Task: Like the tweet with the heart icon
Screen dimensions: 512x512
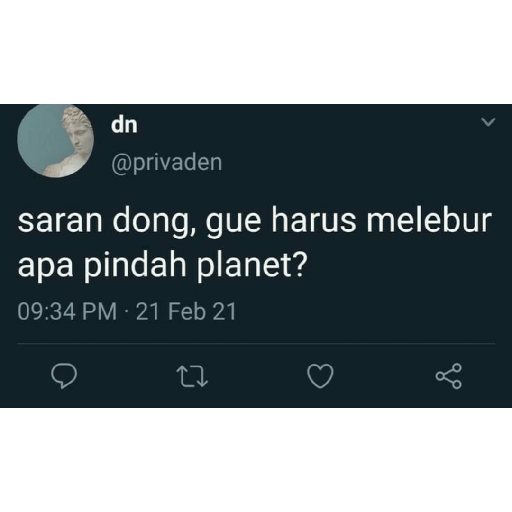Action: point(320,376)
